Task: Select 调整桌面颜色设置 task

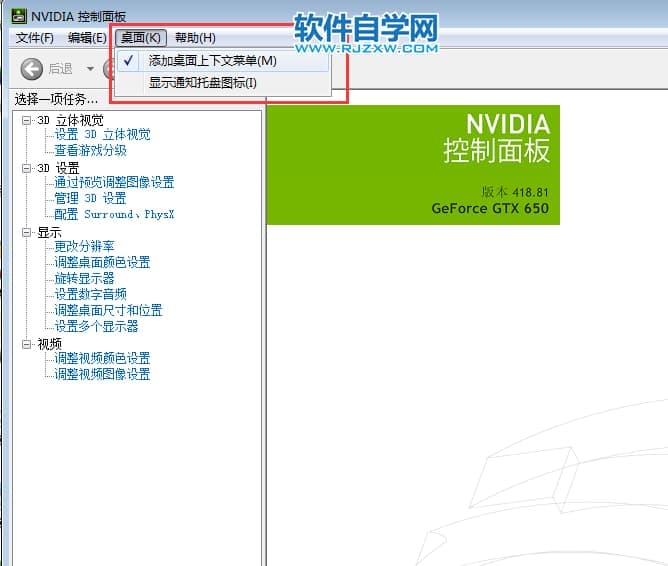Action: [x=102, y=262]
